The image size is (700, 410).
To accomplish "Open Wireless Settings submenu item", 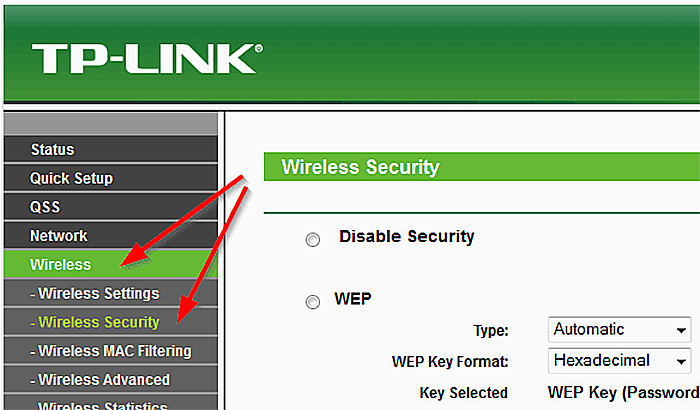I will [x=111, y=293].
